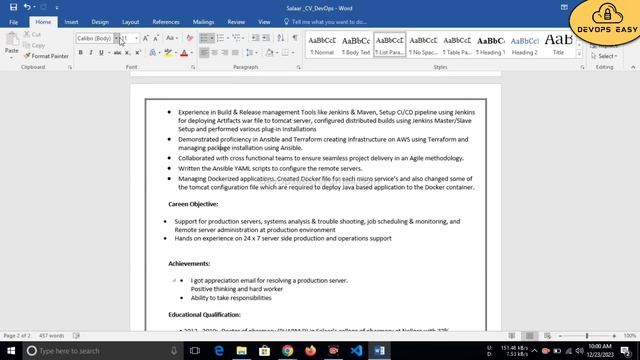The height and width of the screenshot is (360, 640).
Task: Open font name dropdown arrow
Action: click(x=116, y=38)
